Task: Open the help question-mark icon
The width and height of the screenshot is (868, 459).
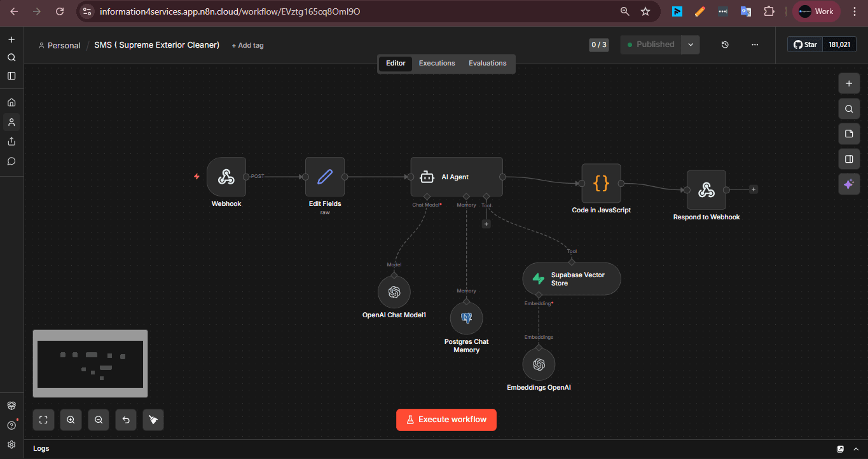Action: point(11,425)
